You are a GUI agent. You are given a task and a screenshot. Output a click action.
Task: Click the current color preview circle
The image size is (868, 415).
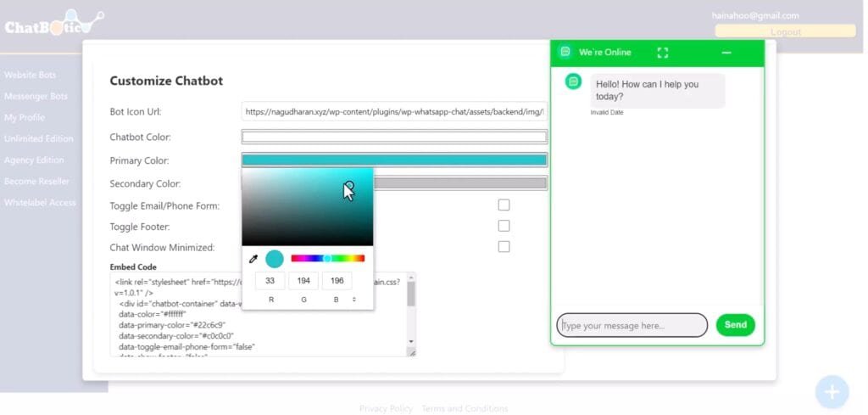pos(275,259)
